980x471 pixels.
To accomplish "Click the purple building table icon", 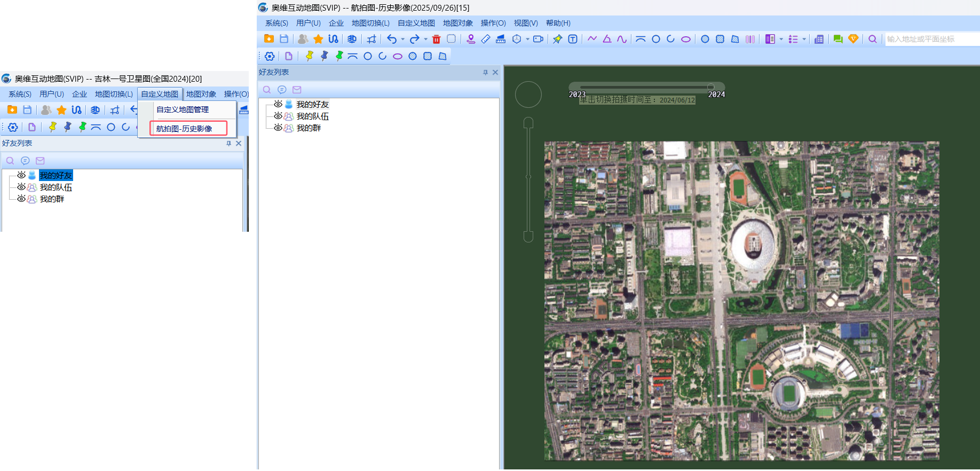I will pyautogui.click(x=819, y=39).
